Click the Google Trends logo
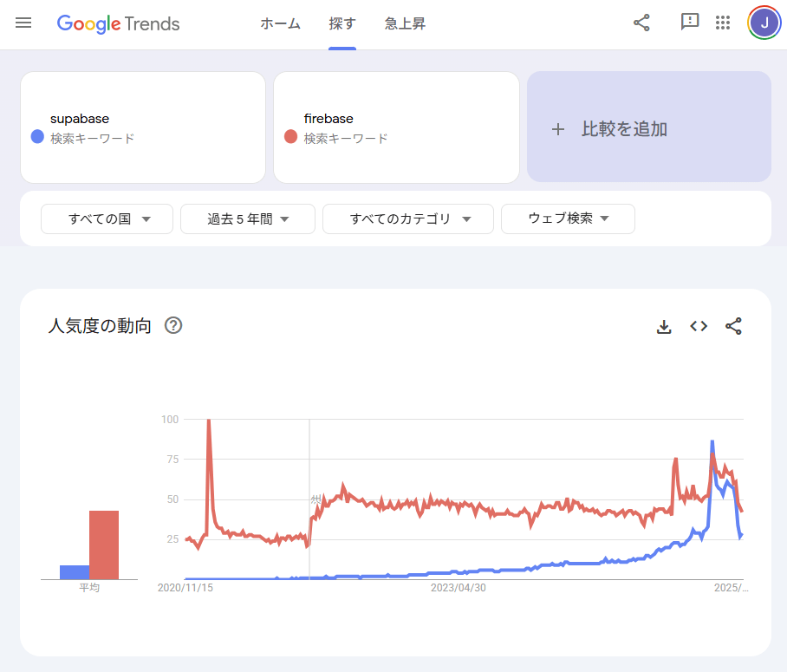The width and height of the screenshot is (787, 672). click(x=119, y=23)
